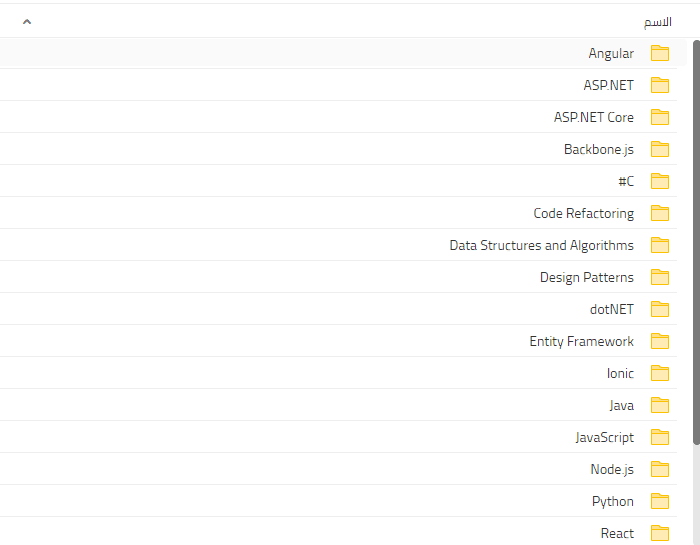Select the dotNET folder icon
This screenshot has height=545, width=700.
click(x=660, y=309)
